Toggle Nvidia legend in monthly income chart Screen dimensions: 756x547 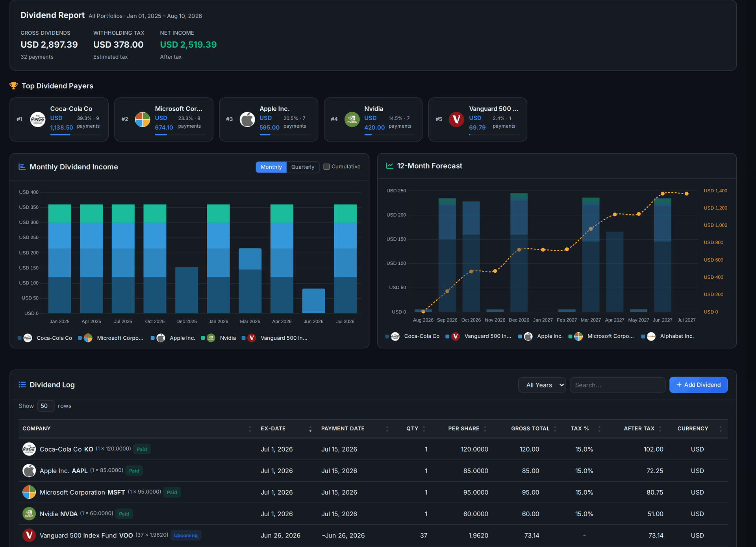(x=219, y=338)
